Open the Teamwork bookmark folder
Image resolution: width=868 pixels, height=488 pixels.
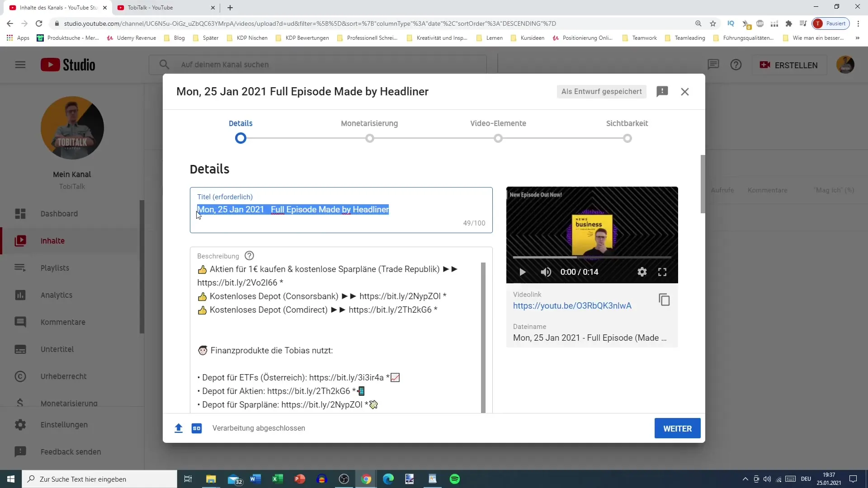(640, 38)
